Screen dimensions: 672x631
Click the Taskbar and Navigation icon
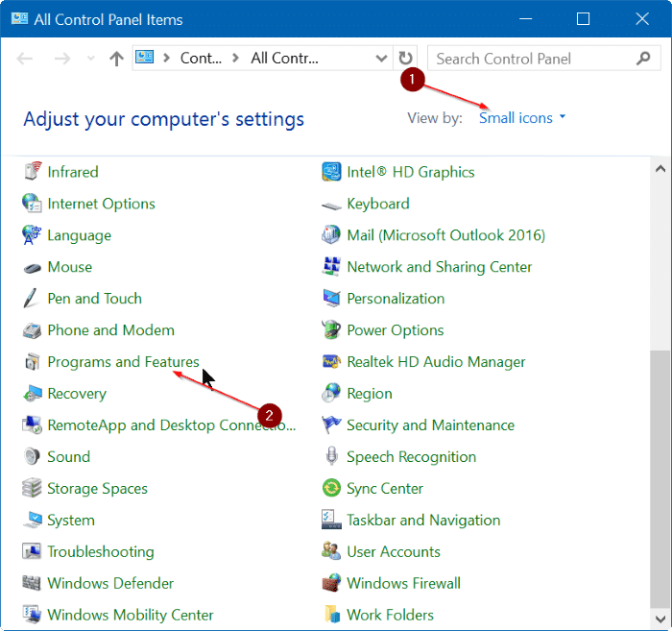point(332,520)
